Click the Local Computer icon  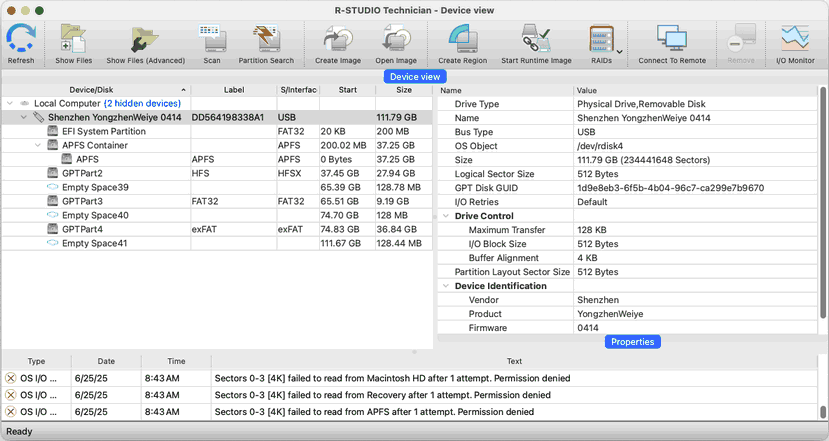[x=24, y=103]
